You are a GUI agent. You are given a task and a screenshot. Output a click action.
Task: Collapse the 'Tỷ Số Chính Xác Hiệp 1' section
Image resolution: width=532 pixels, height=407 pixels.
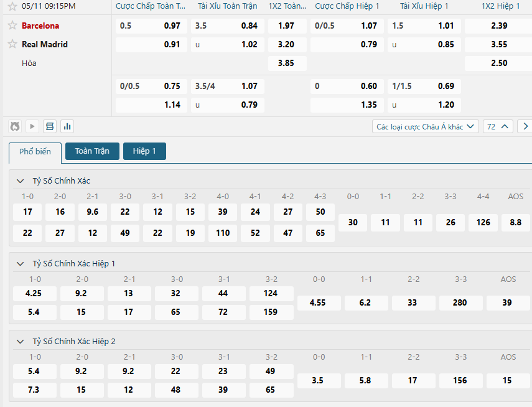(20, 264)
